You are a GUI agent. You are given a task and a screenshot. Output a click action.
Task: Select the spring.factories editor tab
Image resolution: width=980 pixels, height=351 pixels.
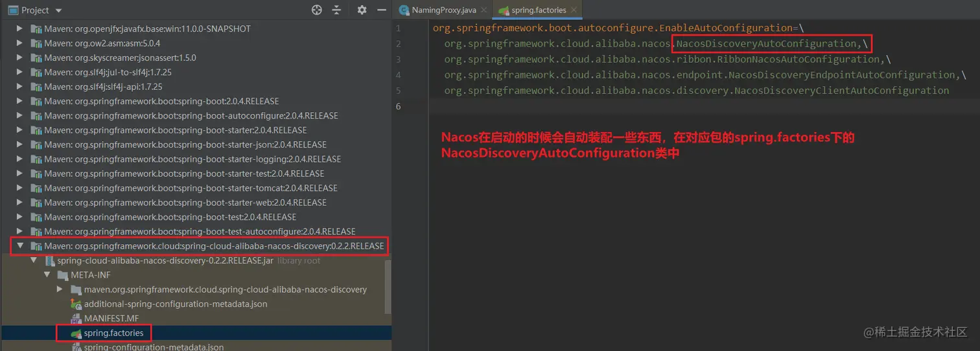[x=538, y=10]
